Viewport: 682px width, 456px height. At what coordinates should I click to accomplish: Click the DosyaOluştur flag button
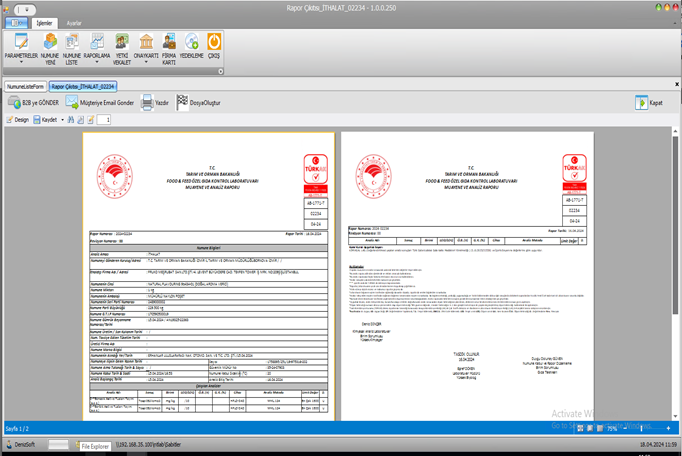coord(198,103)
